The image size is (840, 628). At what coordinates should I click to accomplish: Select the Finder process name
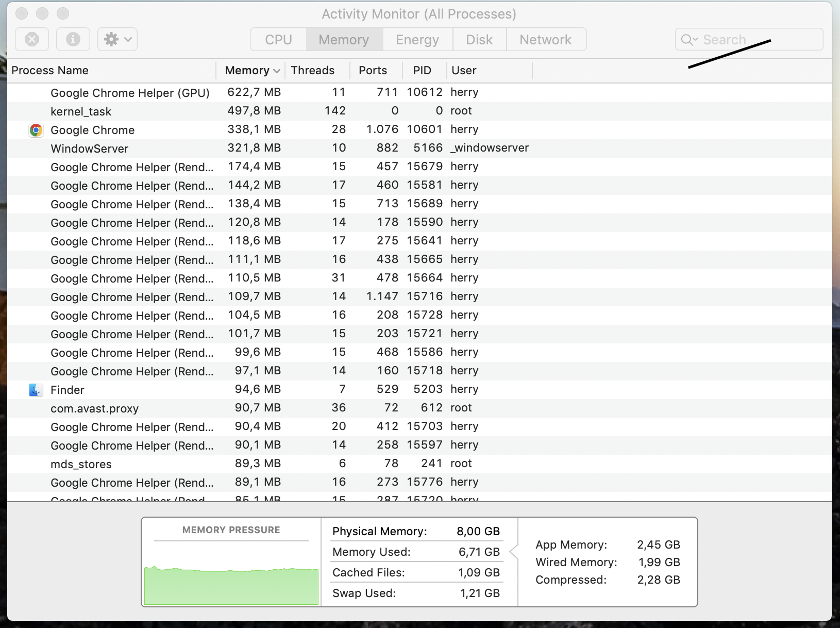tap(67, 390)
